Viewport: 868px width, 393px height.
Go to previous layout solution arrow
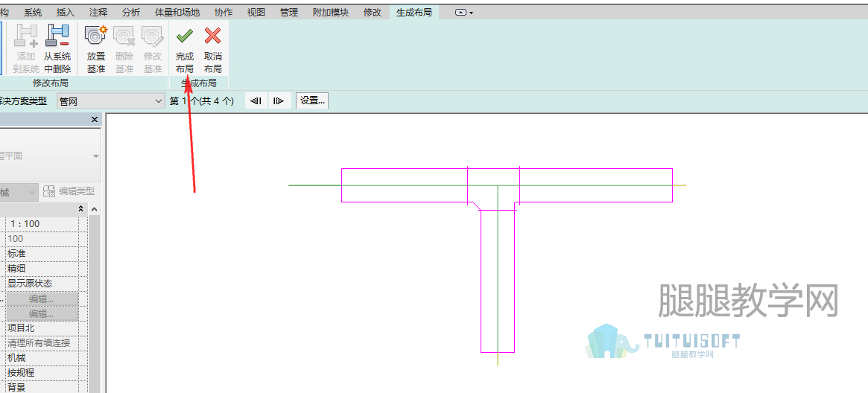[256, 100]
